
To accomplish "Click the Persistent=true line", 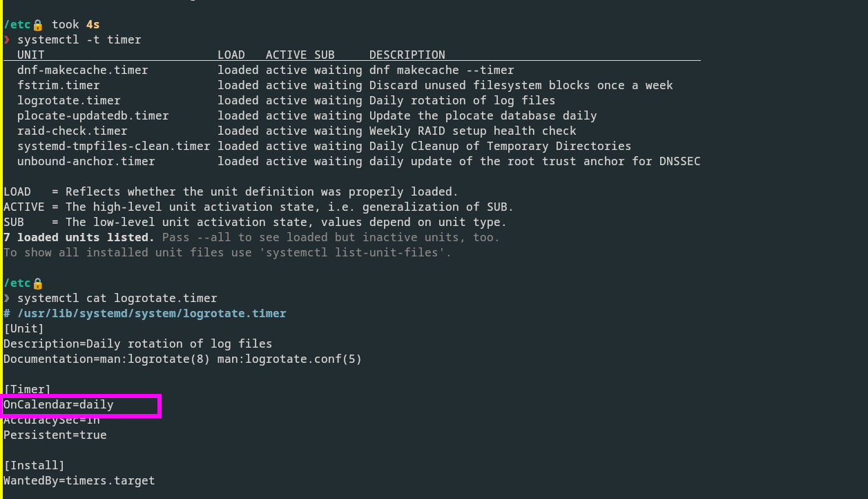I will (55, 435).
